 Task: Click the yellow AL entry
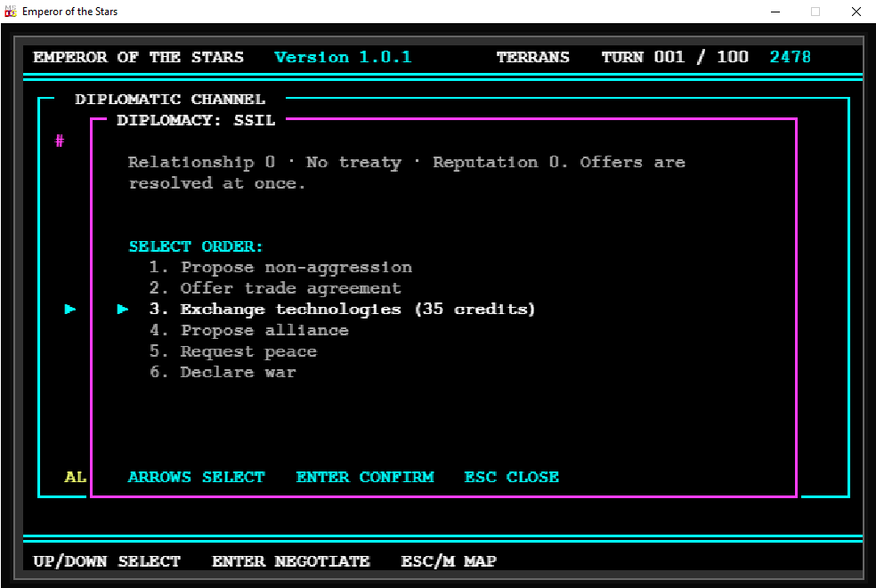click(76, 477)
